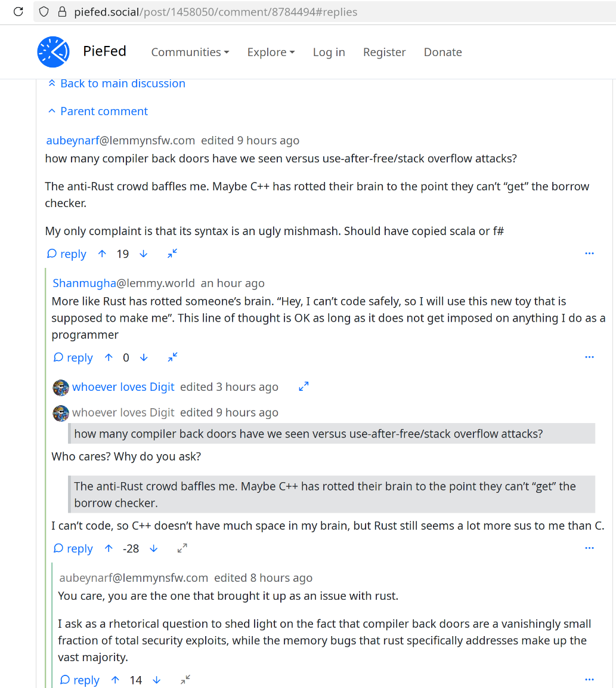
Task: Upvote the comment with score 14
Action: tap(115, 680)
